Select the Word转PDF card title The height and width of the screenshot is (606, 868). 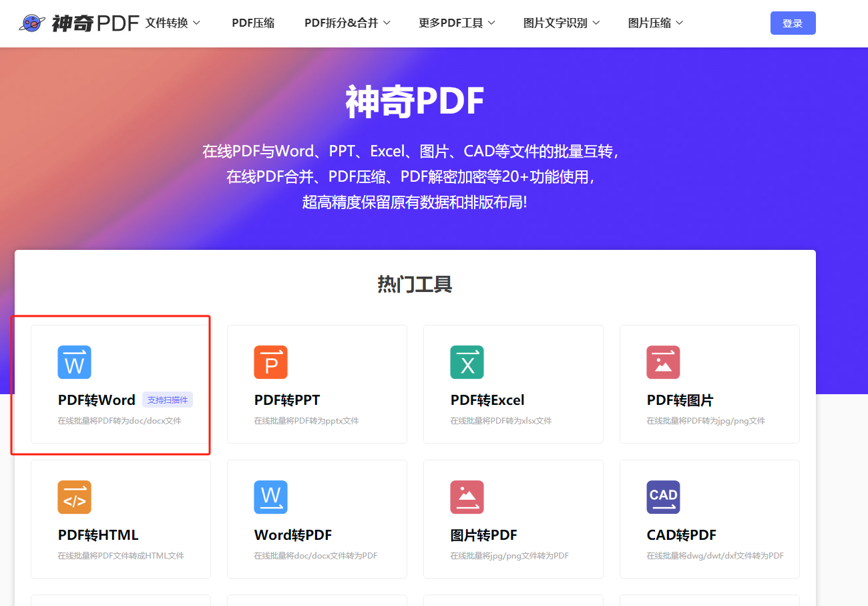point(293,535)
